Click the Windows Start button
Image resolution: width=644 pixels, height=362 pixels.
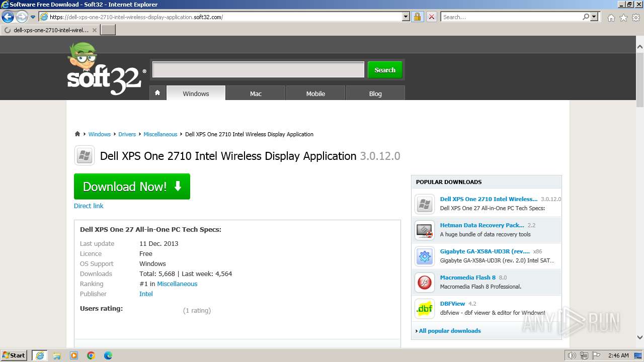click(14, 355)
